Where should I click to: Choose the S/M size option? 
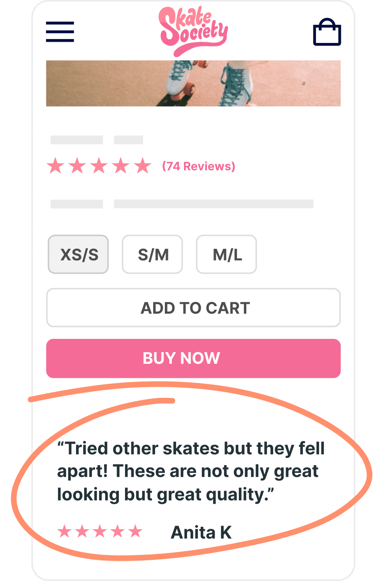(x=152, y=254)
